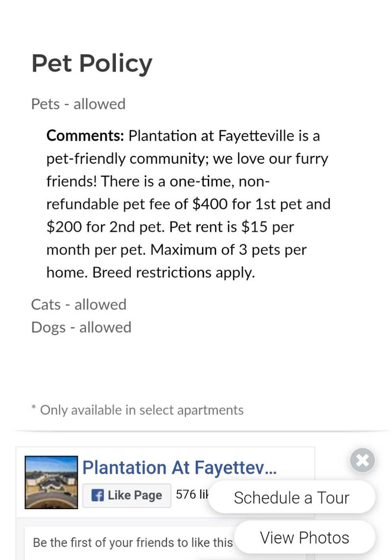
Task: Click the 576 likes count
Action: (x=192, y=495)
